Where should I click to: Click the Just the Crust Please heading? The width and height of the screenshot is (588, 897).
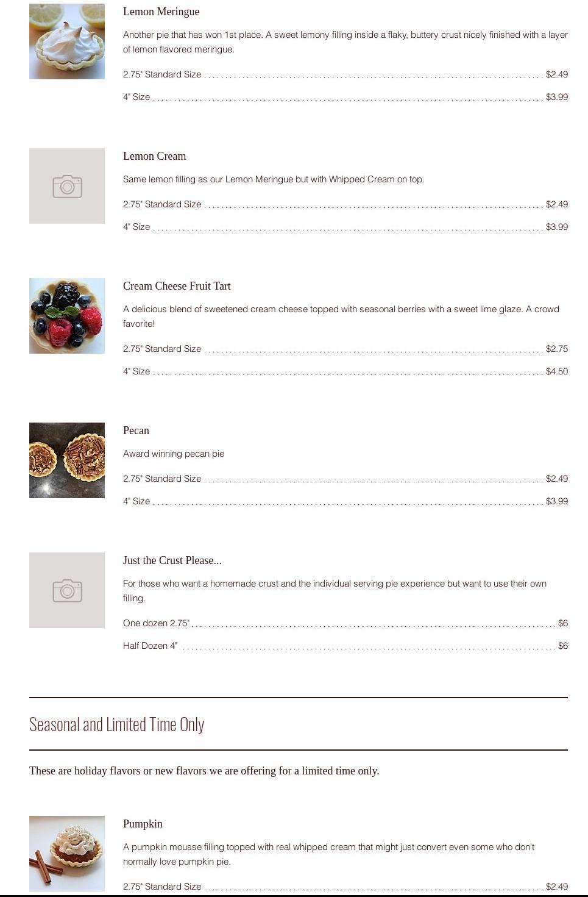coord(172,560)
